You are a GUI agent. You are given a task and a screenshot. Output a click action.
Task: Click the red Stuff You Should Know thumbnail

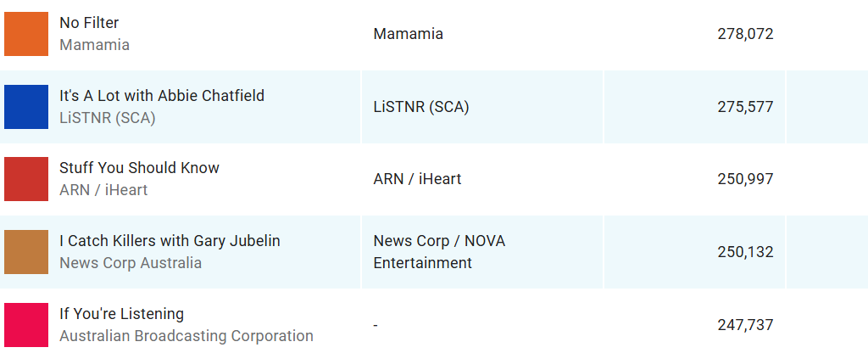26,179
